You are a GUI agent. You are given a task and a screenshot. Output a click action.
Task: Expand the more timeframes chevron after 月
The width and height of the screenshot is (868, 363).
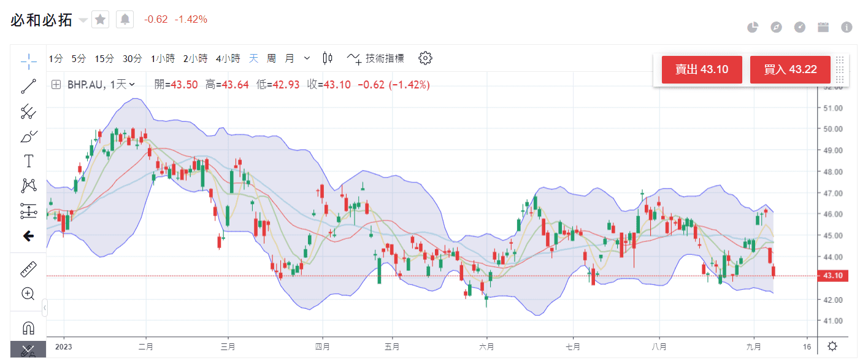click(307, 58)
